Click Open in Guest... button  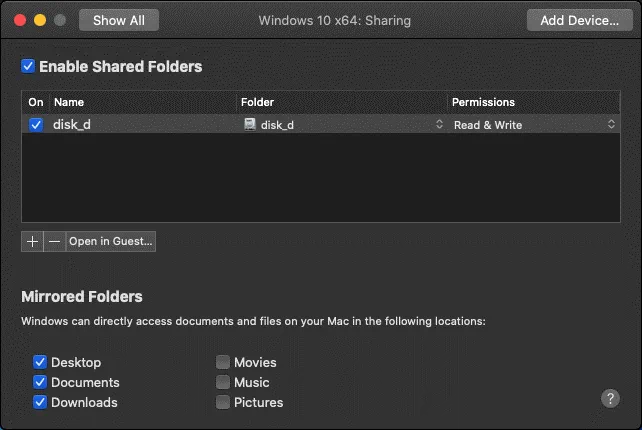tap(110, 241)
